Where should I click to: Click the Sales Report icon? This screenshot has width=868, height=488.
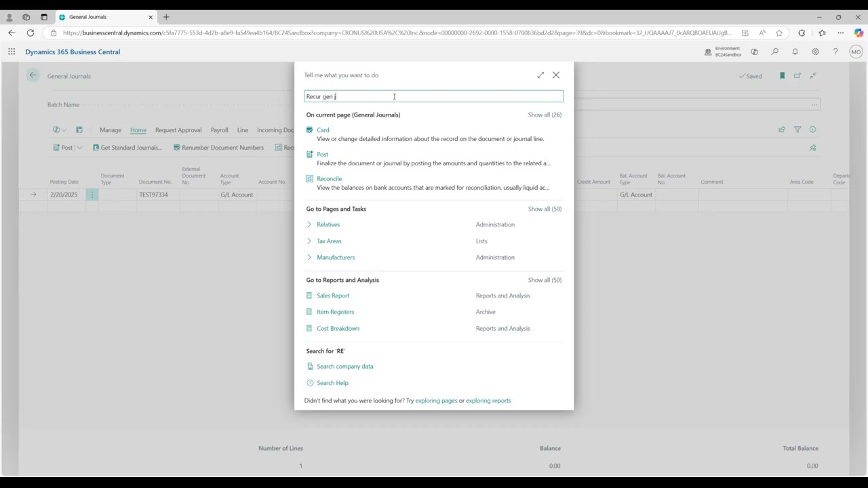coord(309,296)
